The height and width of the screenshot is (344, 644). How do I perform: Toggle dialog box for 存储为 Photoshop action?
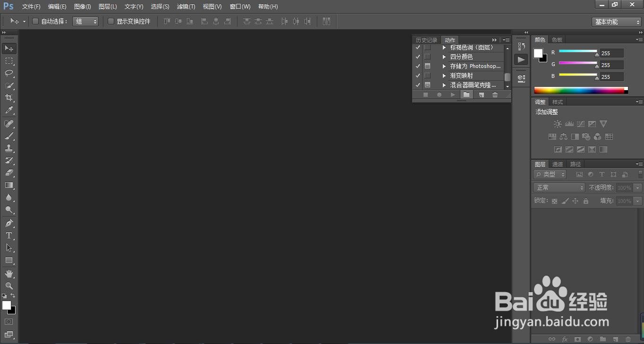(x=427, y=66)
